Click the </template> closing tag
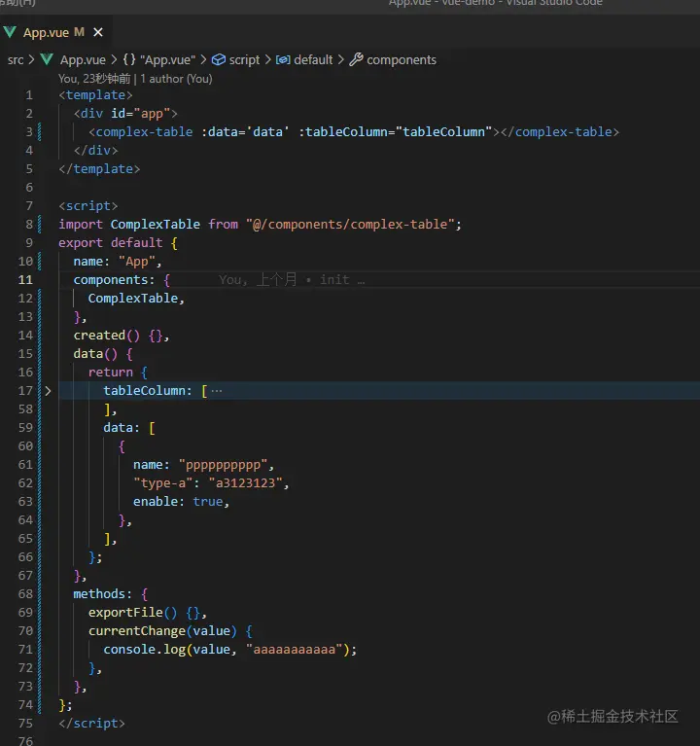Image resolution: width=700 pixels, height=746 pixels. tap(99, 169)
